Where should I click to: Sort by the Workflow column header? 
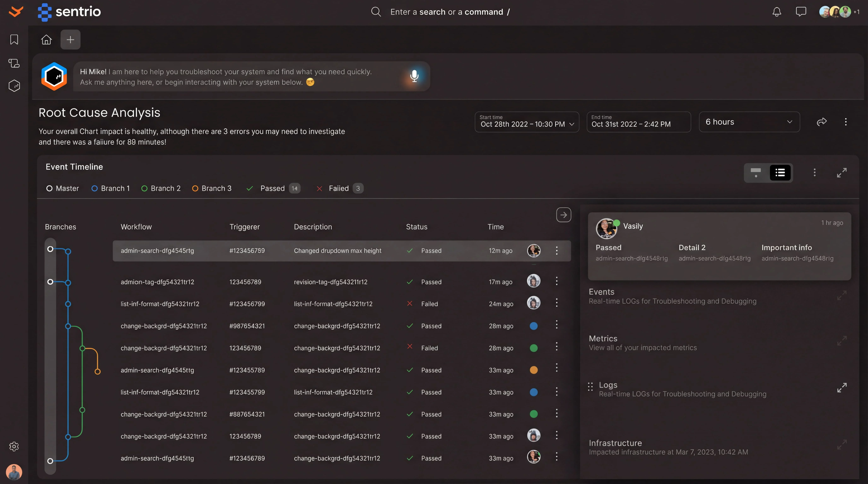pyautogui.click(x=136, y=227)
